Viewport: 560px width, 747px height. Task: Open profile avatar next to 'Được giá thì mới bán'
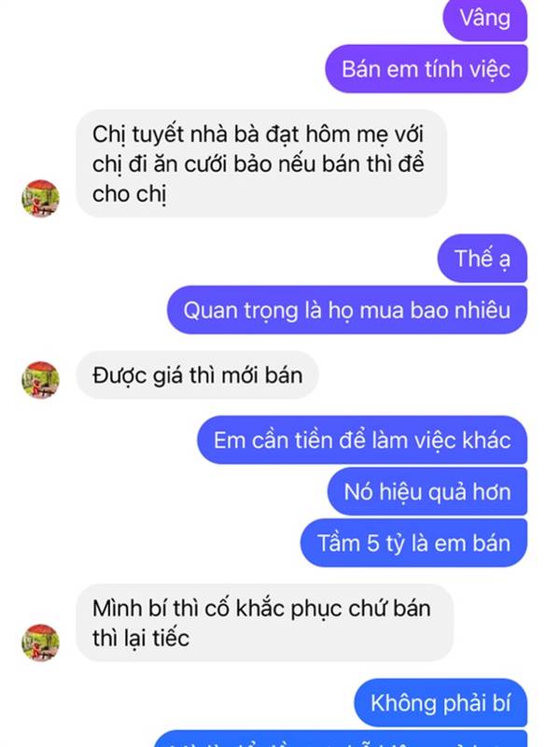pyautogui.click(x=40, y=380)
